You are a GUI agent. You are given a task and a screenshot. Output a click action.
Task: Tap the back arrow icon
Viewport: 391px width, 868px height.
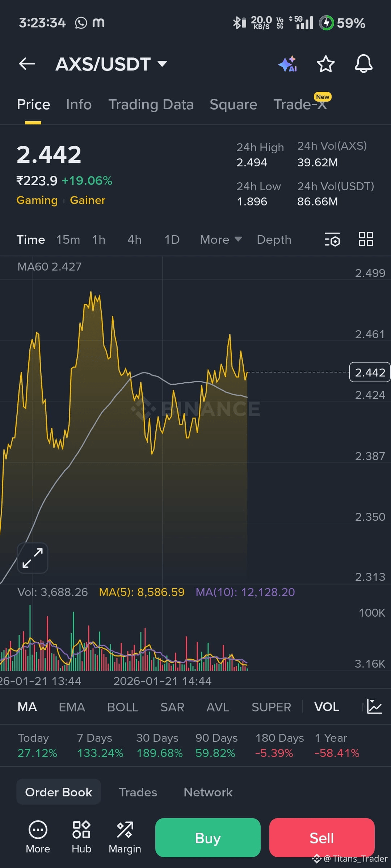tap(27, 64)
